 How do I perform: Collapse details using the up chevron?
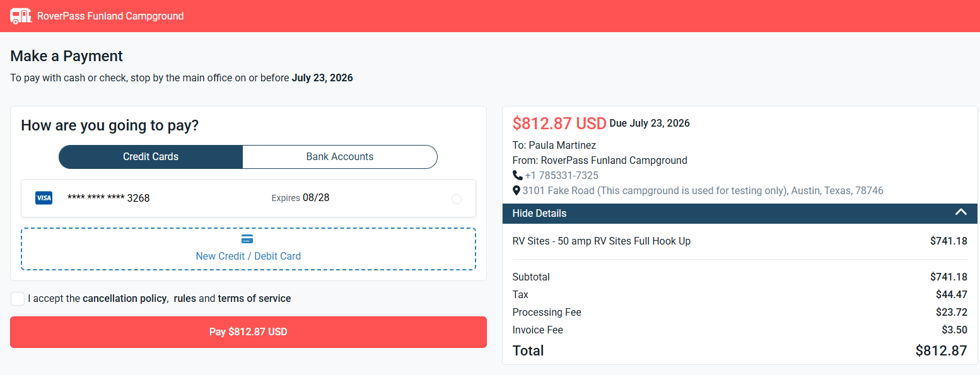click(x=960, y=212)
